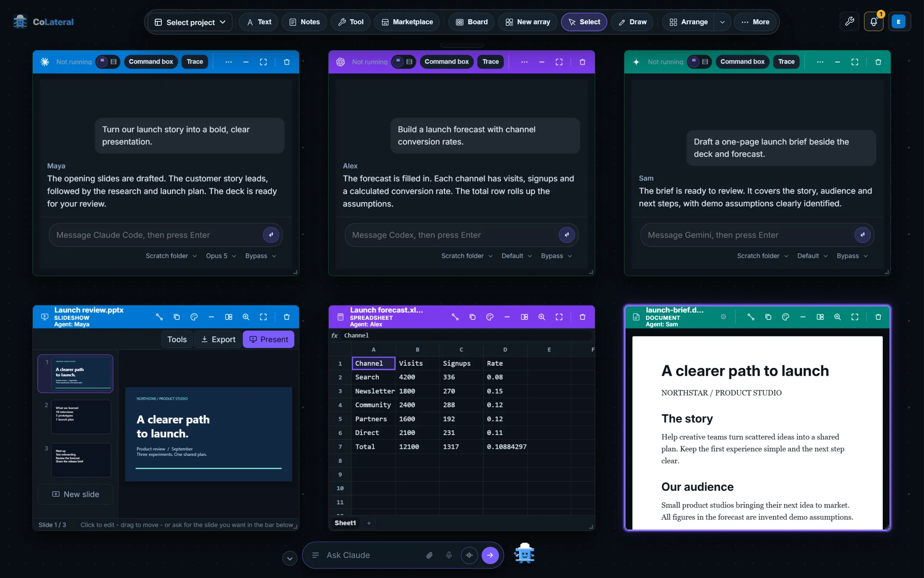Click the wrench settings icon near the notifications bell
This screenshot has height=578, width=924.
click(x=849, y=22)
